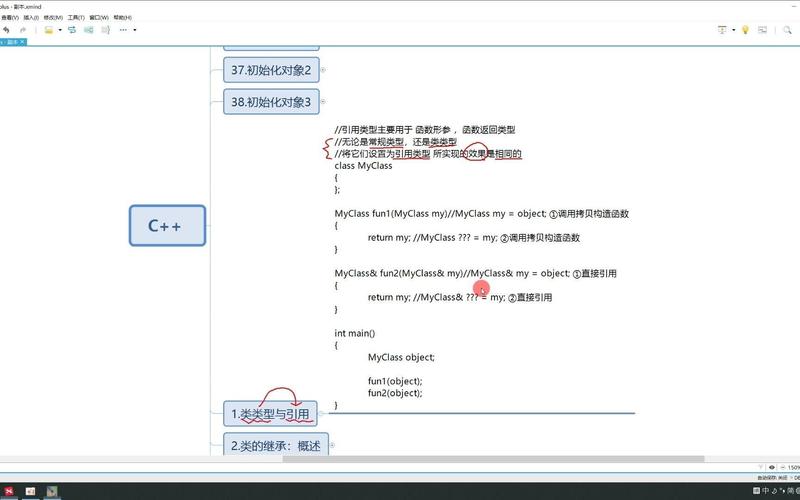Click the boundary icon in toolbar

89,30
